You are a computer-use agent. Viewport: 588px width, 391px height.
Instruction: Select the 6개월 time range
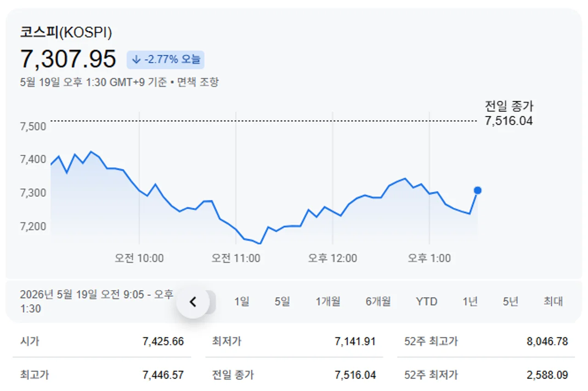[x=378, y=302]
